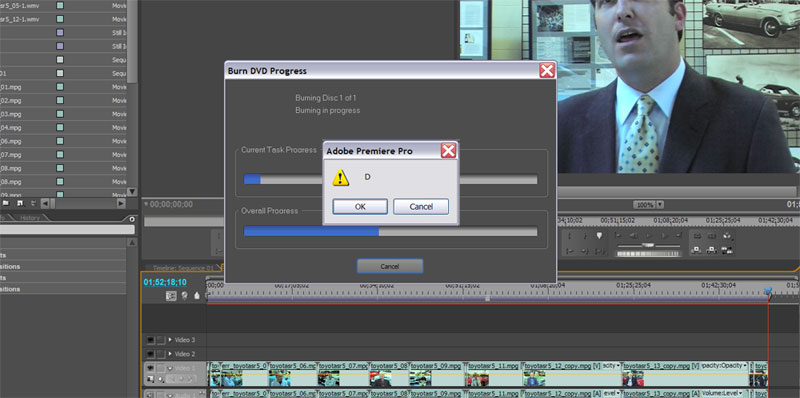Click Cancel in the Adobe Premiere Pro alert
The height and width of the screenshot is (398, 800).
(x=421, y=207)
